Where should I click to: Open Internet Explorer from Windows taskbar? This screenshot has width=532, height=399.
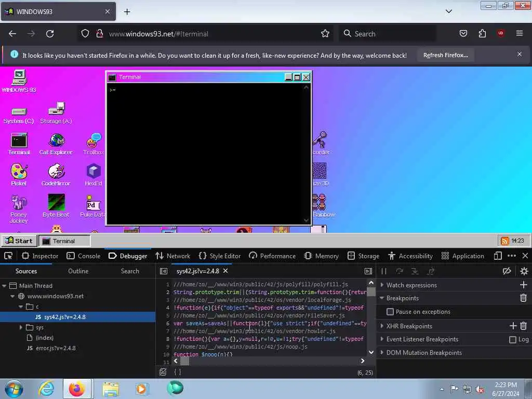(x=46, y=389)
